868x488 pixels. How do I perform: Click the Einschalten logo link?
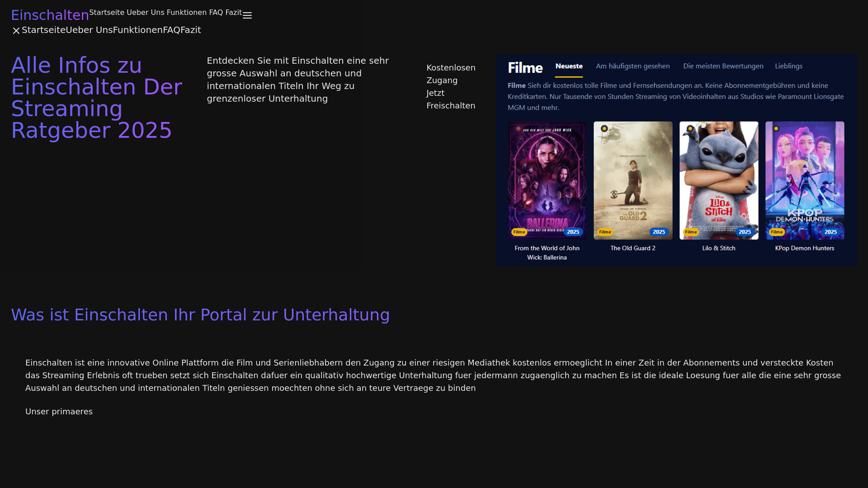coord(50,15)
